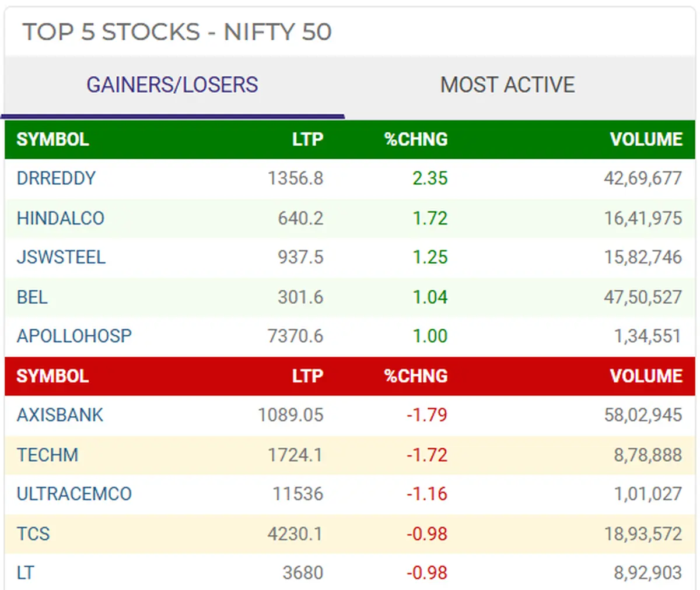
Task: Open the MOST ACTIVE tab
Action: [508, 85]
